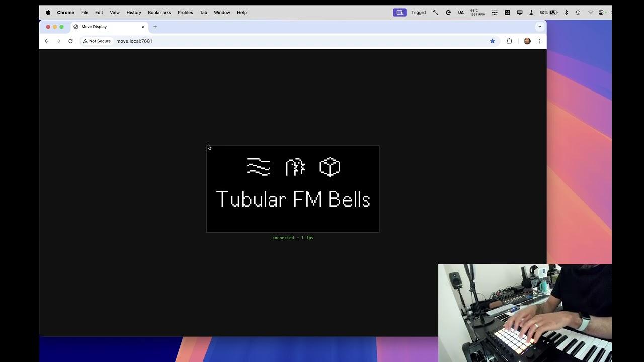
Task: Click the wave icon in Move display
Action: coord(259,167)
